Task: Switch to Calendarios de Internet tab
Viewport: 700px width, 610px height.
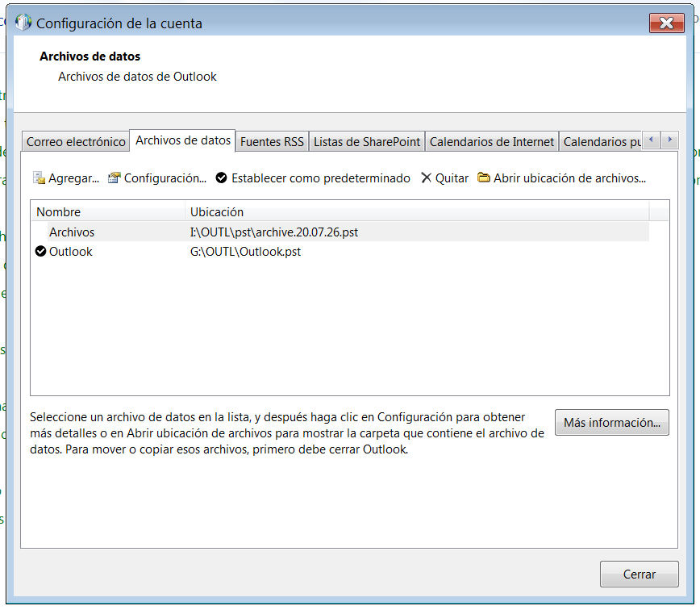Action: [x=491, y=142]
